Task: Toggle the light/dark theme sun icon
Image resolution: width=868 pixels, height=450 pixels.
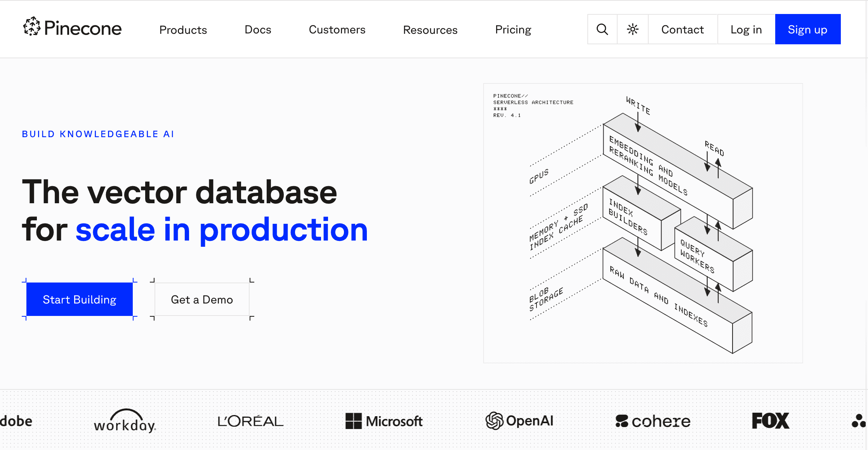Action: pos(632,30)
